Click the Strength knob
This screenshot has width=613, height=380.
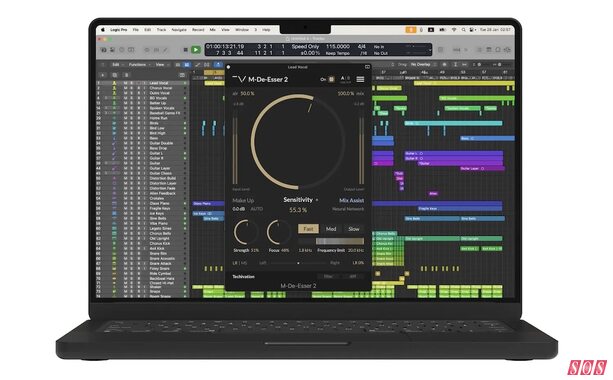(245, 232)
